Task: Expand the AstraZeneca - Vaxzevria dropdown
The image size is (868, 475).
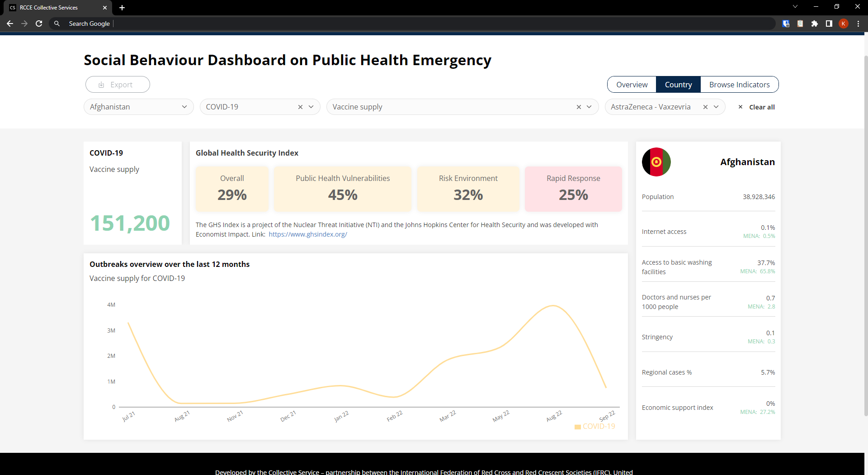Action: (x=716, y=107)
